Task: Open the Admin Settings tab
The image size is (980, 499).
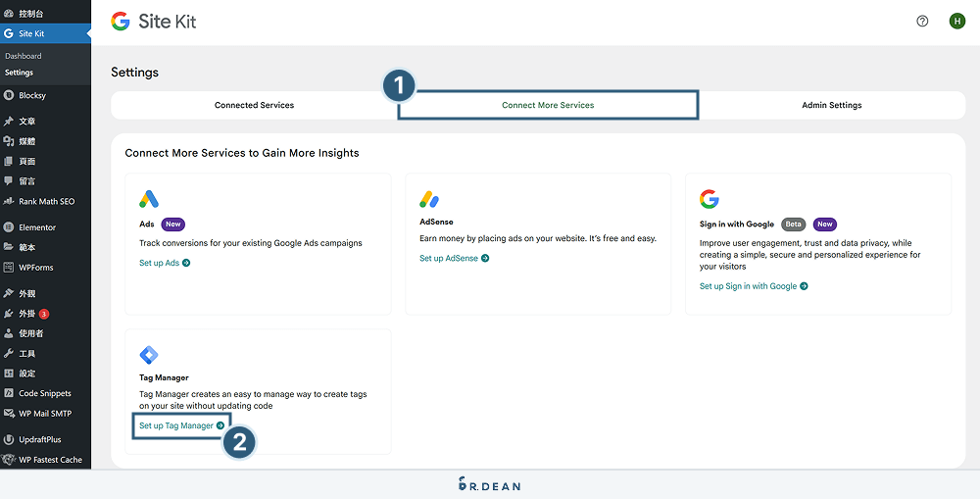Action: [832, 105]
